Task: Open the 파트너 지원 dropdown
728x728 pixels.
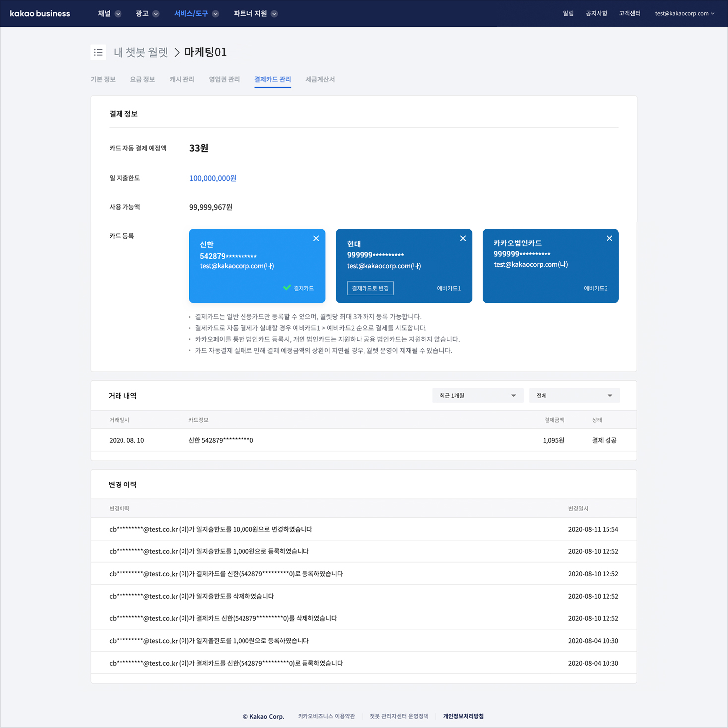Action: click(x=255, y=14)
